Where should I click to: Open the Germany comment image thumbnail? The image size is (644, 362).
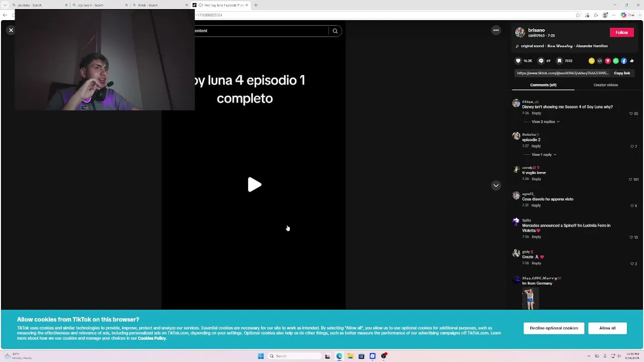(530, 299)
